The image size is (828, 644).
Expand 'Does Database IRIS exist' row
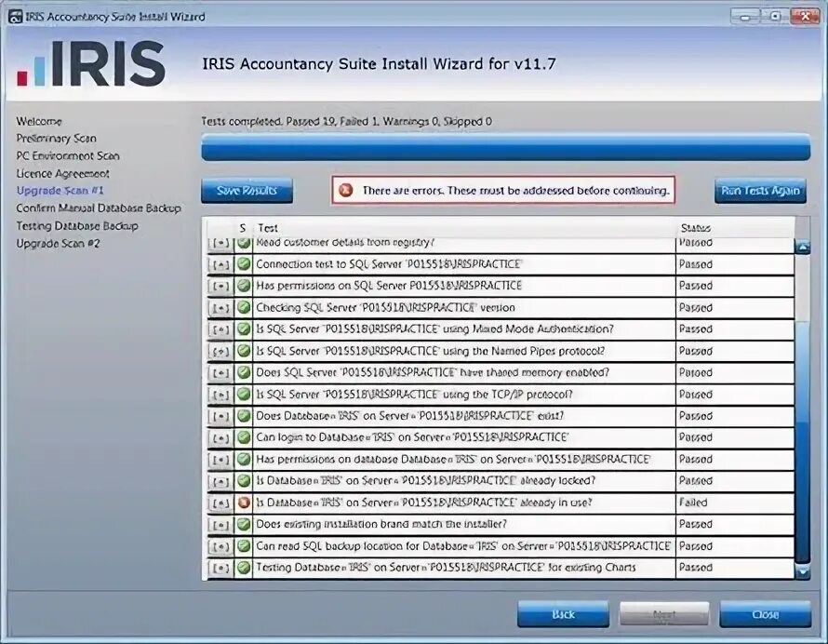220,416
